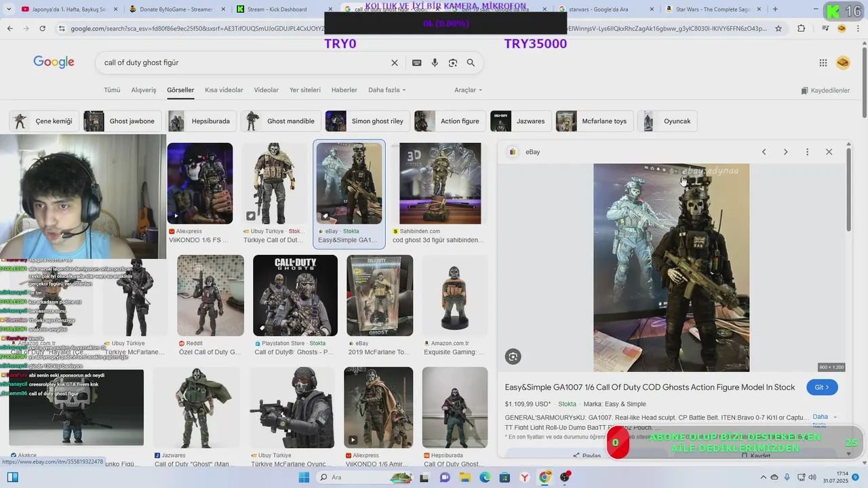Open the 'Videolar' tab
Viewport: 868px width, 488px height.
267,90
